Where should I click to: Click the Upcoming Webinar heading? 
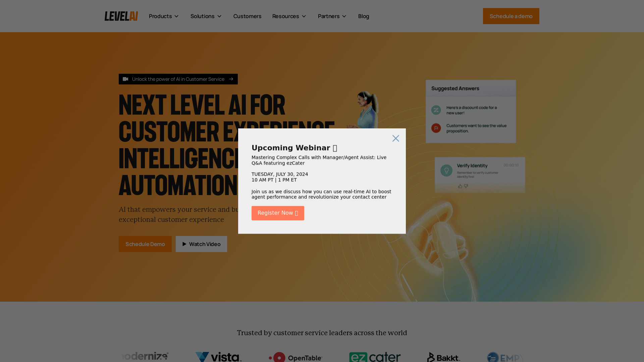[x=294, y=148]
